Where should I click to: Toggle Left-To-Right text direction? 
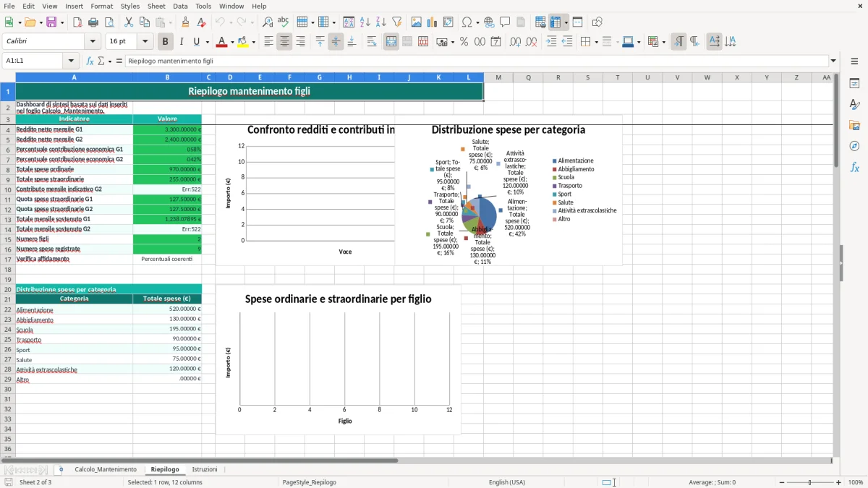(x=678, y=42)
